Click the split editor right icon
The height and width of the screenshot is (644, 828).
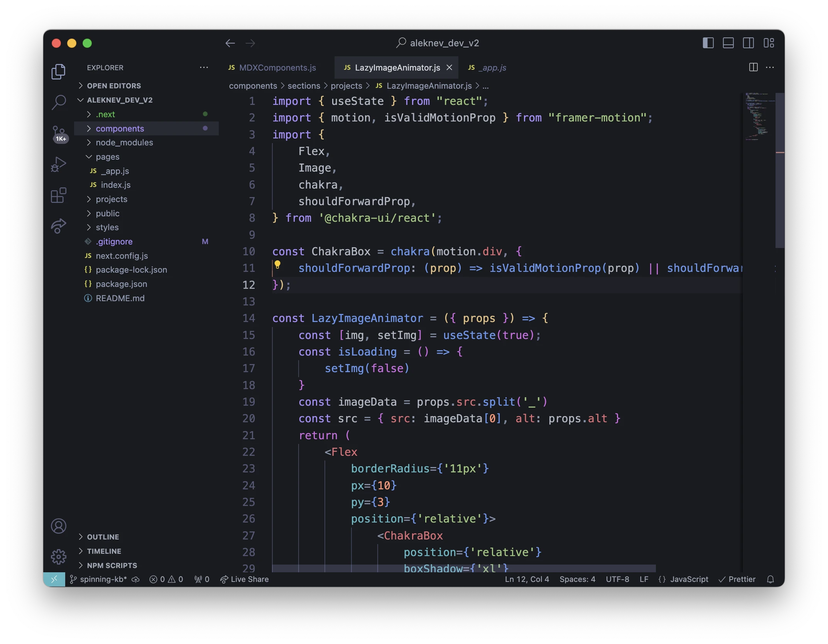pyautogui.click(x=753, y=67)
